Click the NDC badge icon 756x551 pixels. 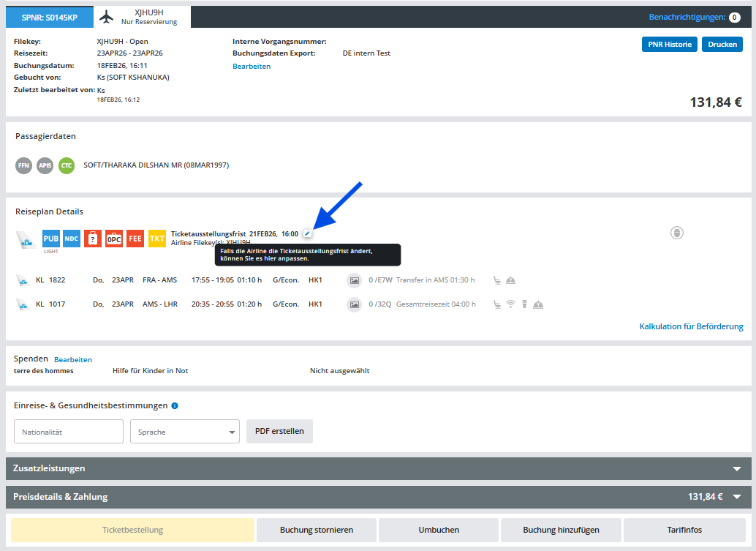(x=72, y=239)
